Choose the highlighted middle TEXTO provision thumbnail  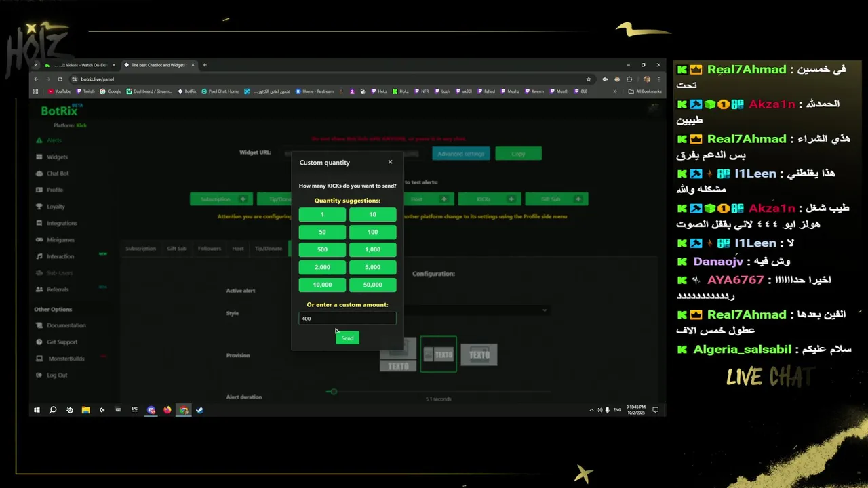click(x=439, y=354)
